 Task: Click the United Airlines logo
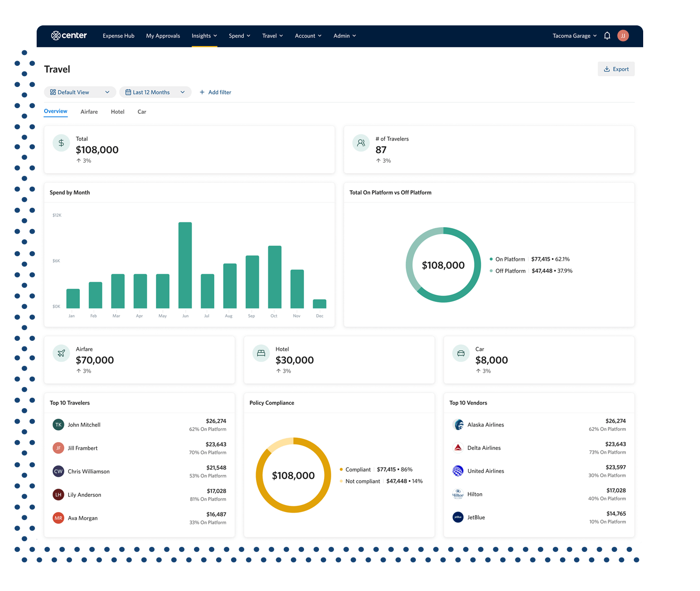458,471
